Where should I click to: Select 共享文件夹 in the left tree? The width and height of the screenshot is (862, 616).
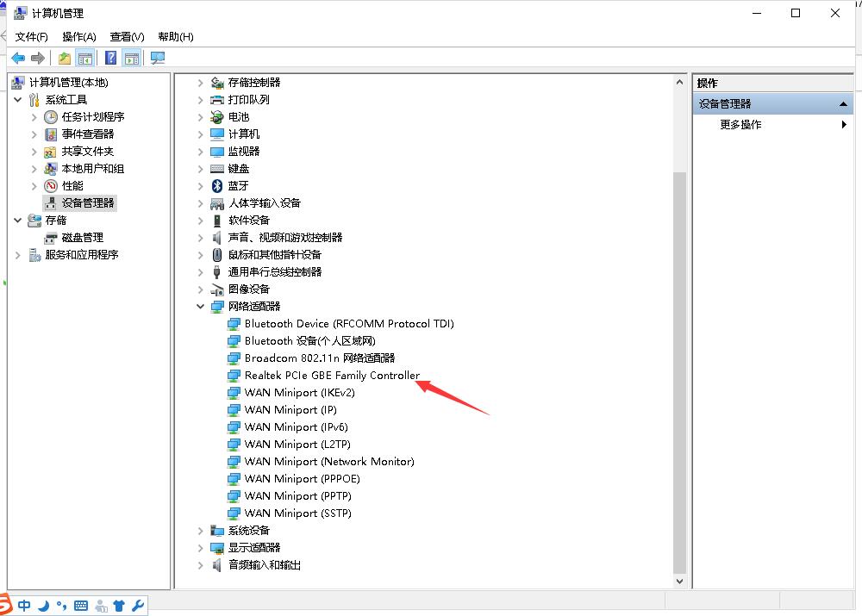87,151
